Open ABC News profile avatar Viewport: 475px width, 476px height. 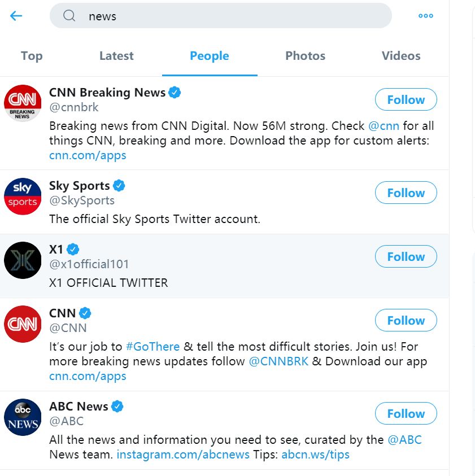pos(23,417)
